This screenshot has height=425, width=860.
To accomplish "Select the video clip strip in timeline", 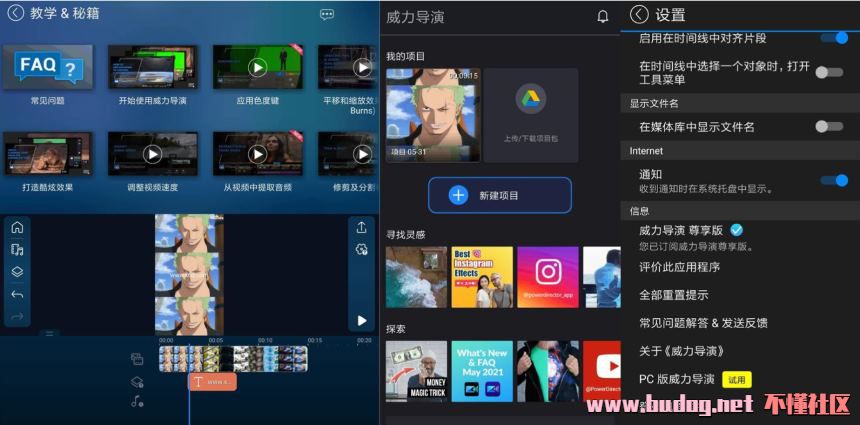I will 233,359.
